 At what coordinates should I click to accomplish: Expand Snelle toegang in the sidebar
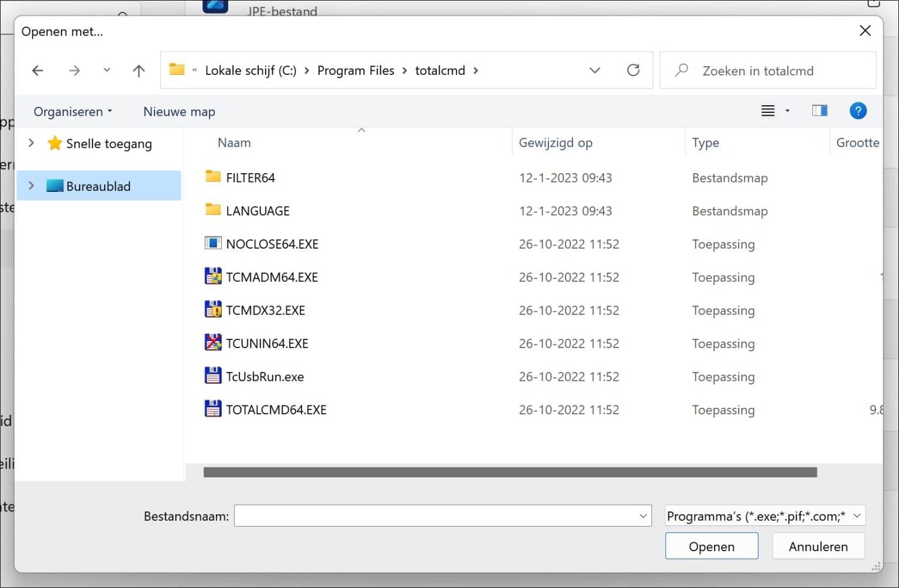click(30, 143)
